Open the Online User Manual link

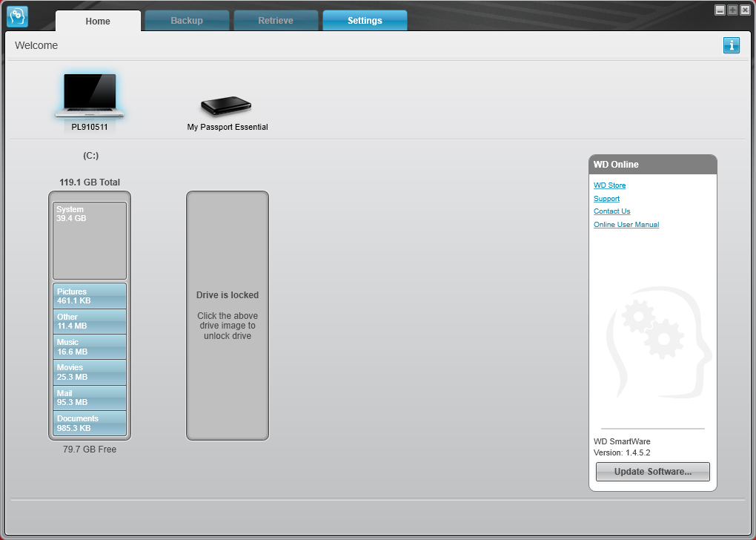[x=626, y=225]
